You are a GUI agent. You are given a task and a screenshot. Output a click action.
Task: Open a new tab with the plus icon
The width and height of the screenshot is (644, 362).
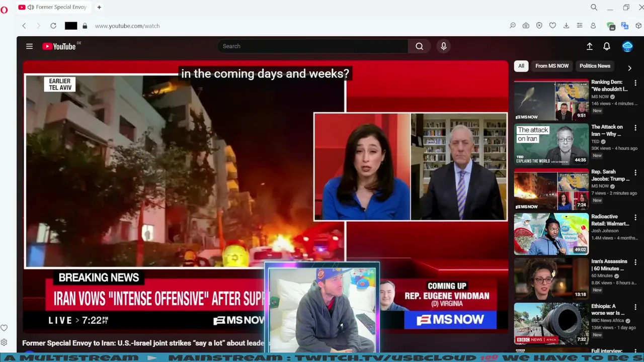99,7
